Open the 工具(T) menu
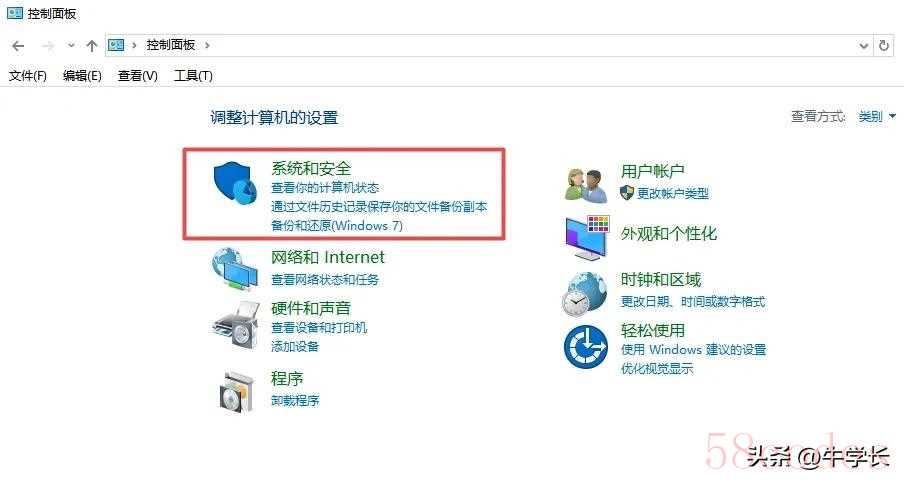The height and width of the screenshot is (482, 904). [193, 76]
